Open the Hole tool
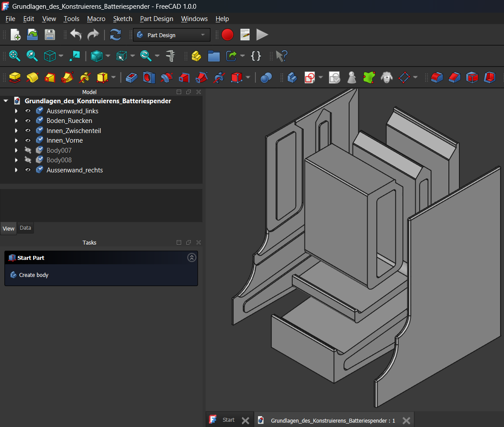The width and height of the screenshot is (504, 427). click(148, 77)
